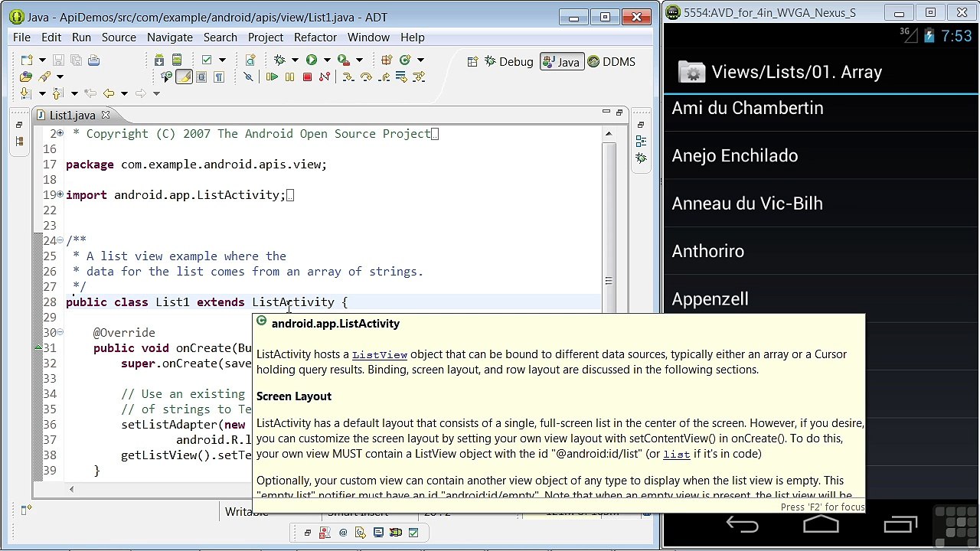This screenshot has width=980, height=551.
Task: Click the editor scrollbar up arrow
Action: [x=609, y=134]
